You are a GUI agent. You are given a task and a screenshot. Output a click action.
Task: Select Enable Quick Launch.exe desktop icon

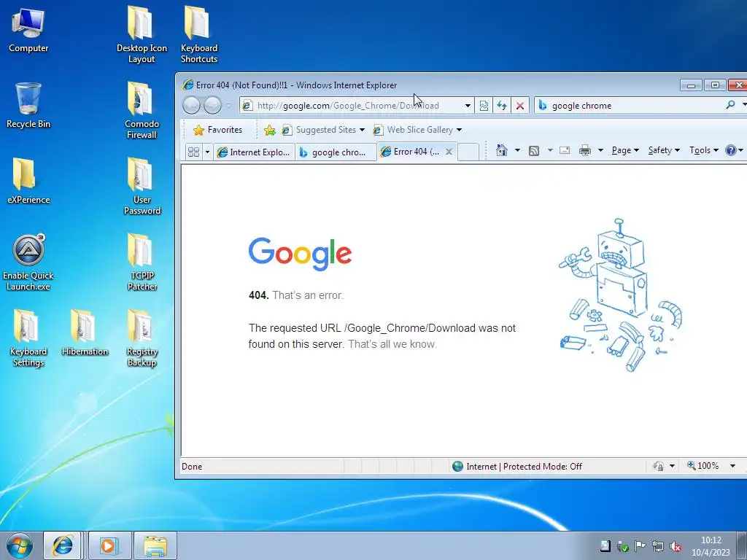click(28, 262)
